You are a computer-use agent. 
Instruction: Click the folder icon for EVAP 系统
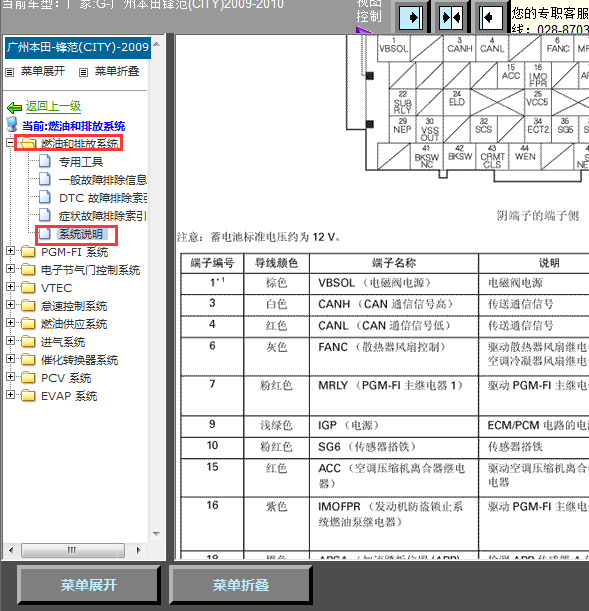28,396
